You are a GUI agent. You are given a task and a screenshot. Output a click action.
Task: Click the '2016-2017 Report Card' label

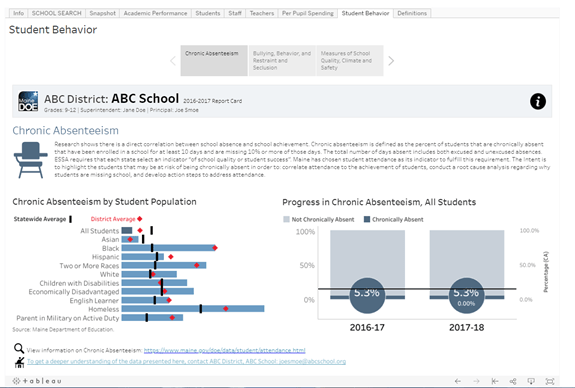tap(212, 101)
